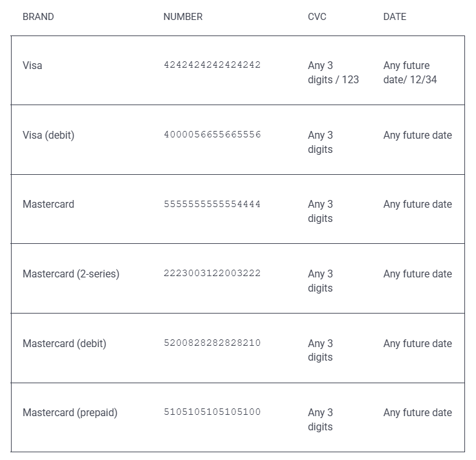Click the NUMBER column header

[x=183, y=17]
